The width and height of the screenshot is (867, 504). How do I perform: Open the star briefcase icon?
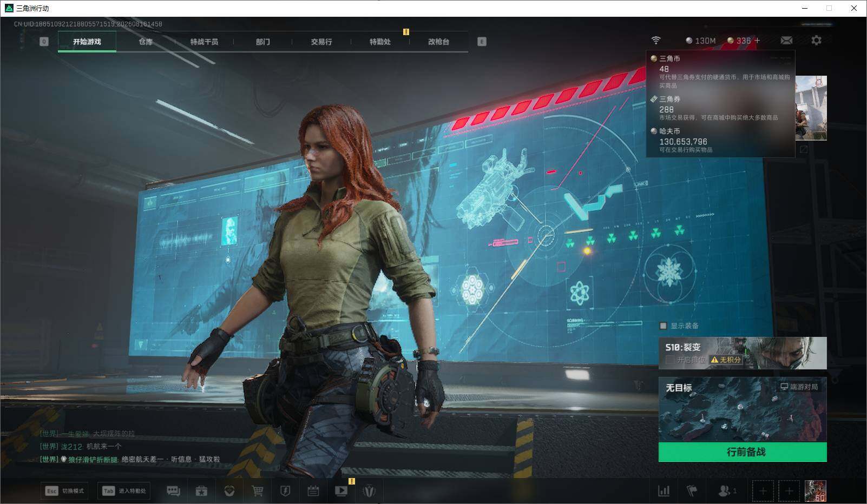click(201, 491)
